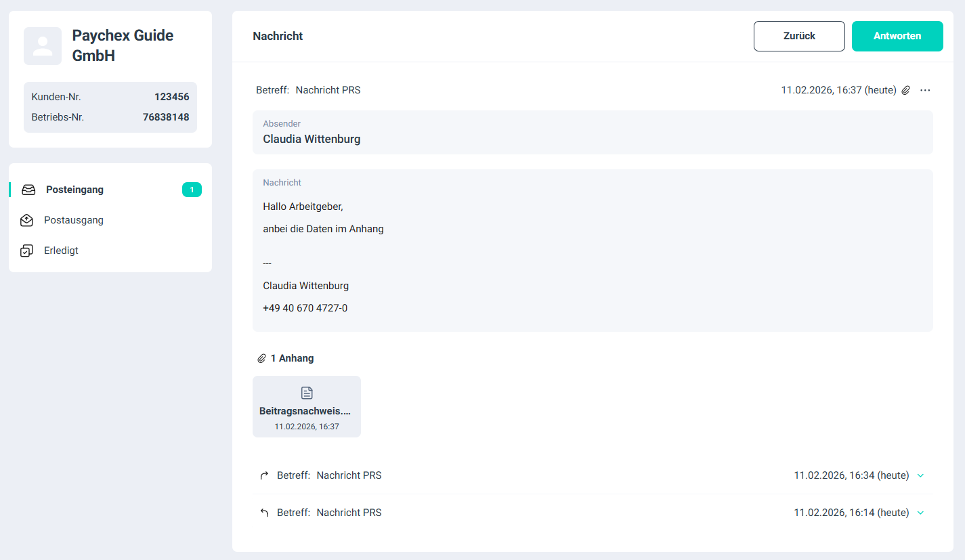Select Posteingang in the sidebar

74,190
